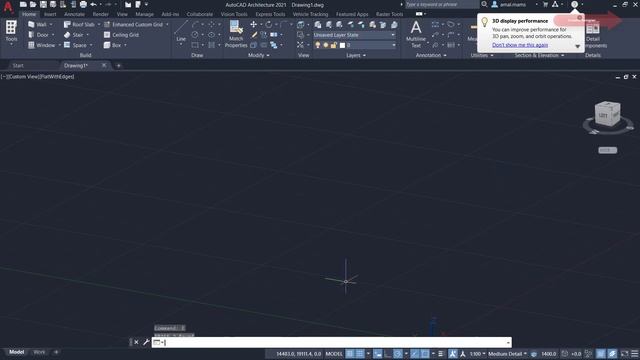Select the Ceiling Grid tool

coord(121,35)
